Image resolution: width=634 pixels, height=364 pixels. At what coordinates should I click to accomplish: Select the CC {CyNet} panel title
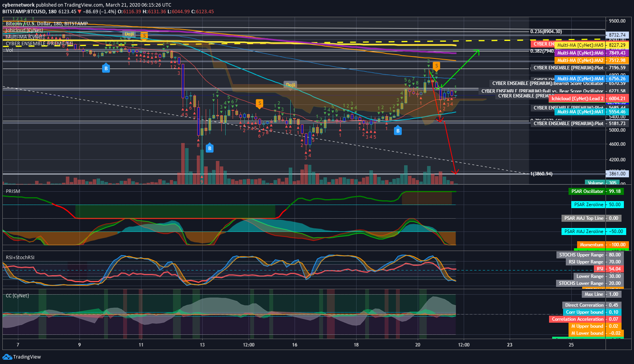(x=18, y=296)
